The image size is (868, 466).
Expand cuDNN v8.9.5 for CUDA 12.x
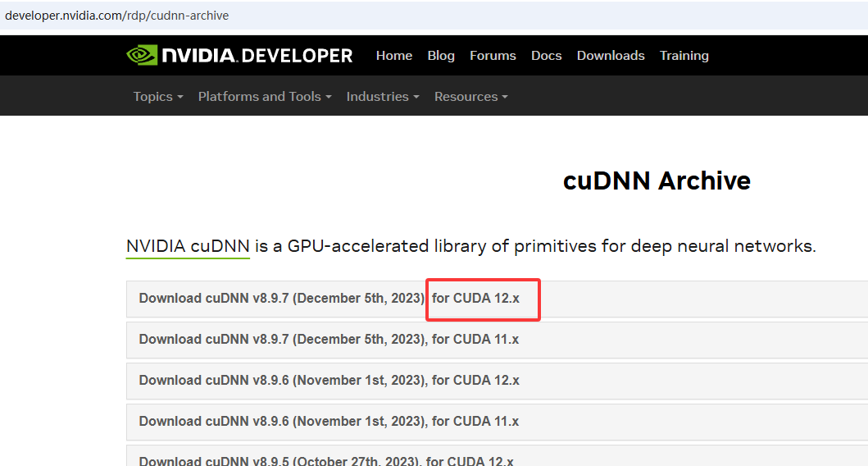(x=497, y=457)
